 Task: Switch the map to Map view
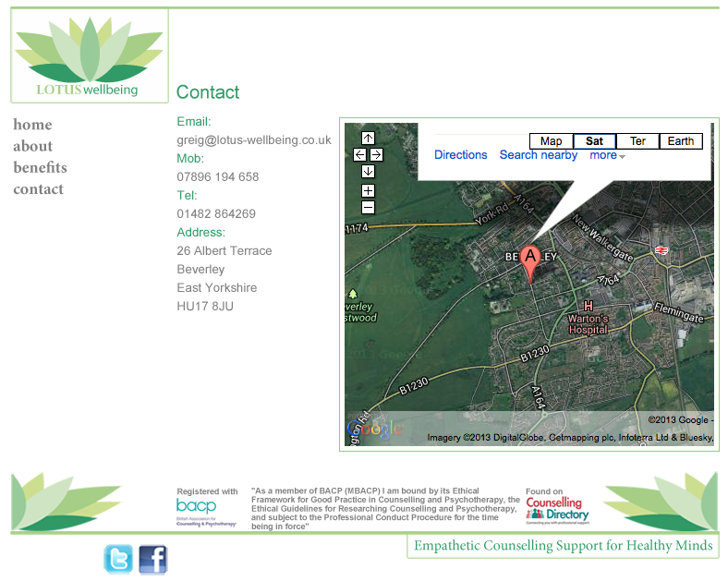(552, 141)
